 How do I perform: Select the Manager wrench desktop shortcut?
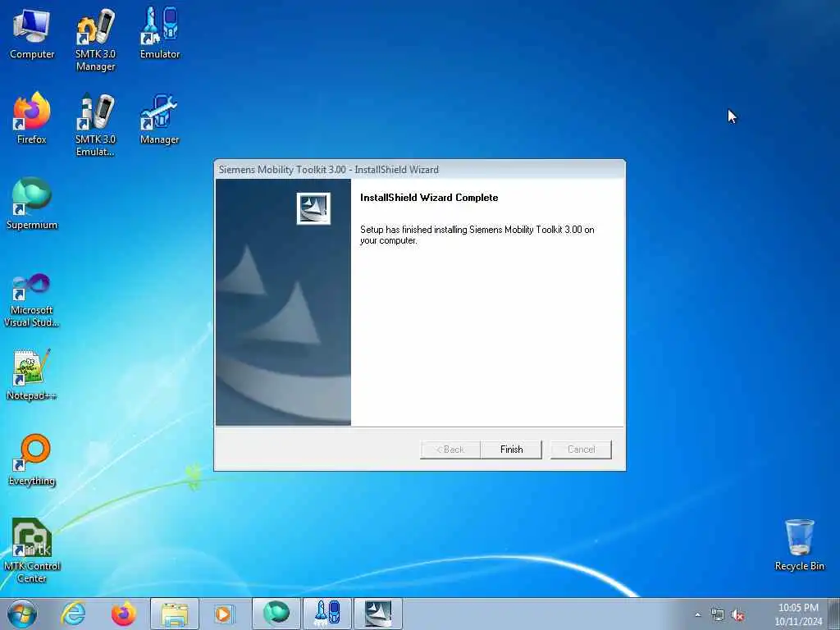159,118
